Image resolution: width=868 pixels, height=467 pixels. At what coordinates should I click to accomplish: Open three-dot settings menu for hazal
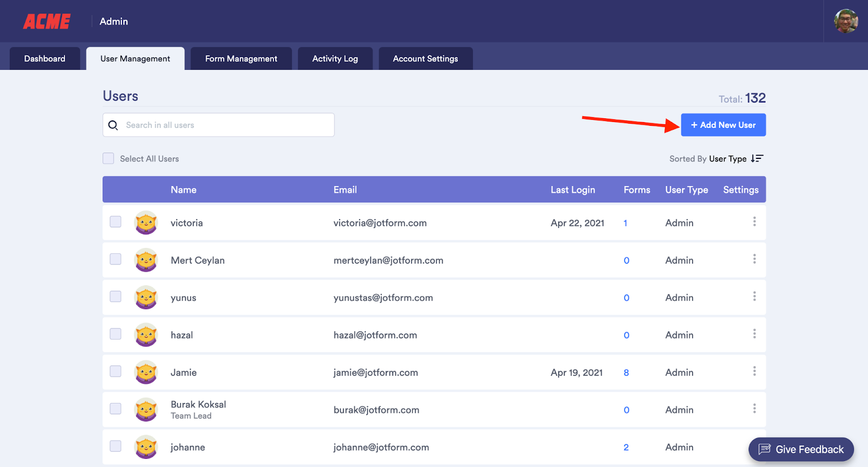[x=754, y=334]
